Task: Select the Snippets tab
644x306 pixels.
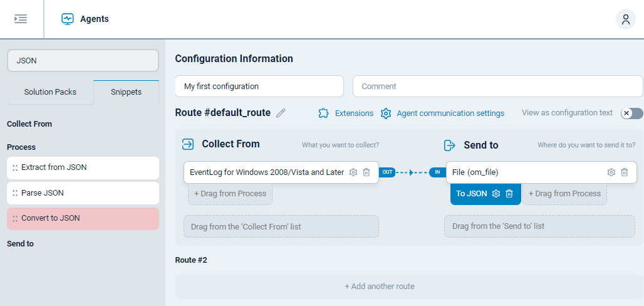Action: [x=126, y=92]
